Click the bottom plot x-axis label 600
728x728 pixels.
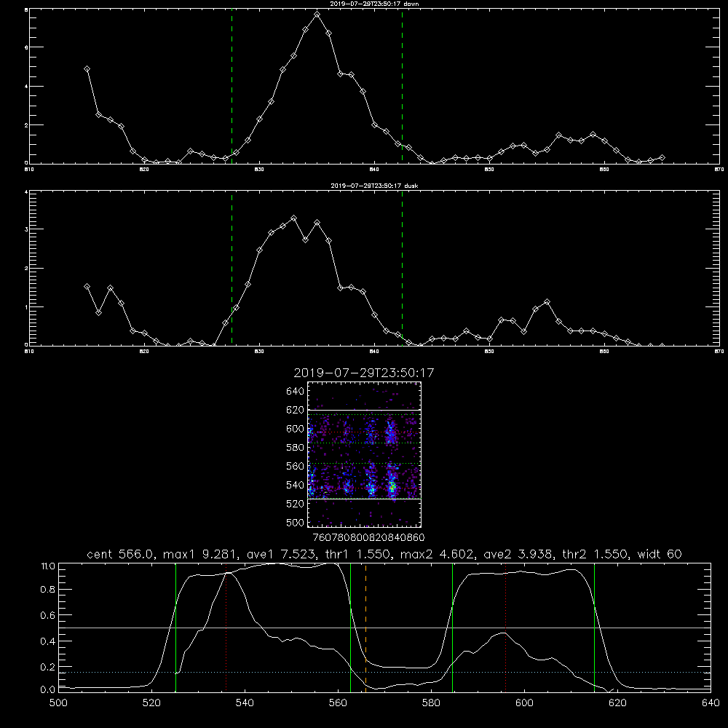524,703
